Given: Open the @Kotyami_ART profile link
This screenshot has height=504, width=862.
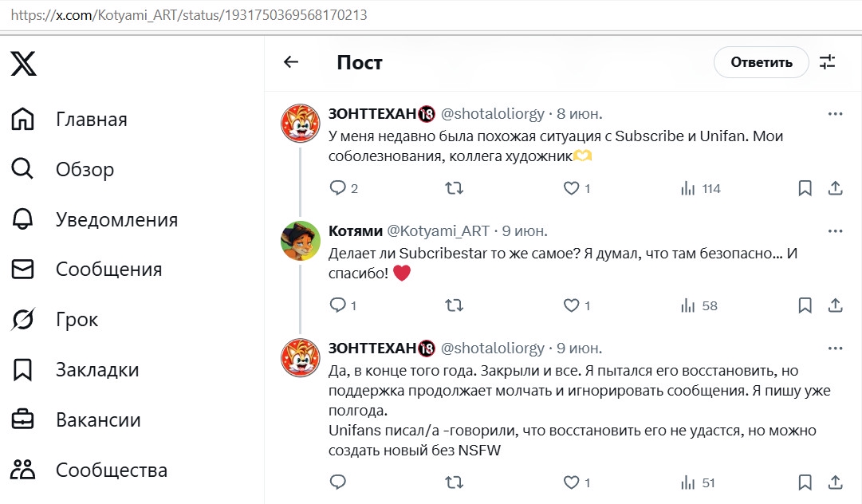Looking at the screenshot, I should (438, 231).
